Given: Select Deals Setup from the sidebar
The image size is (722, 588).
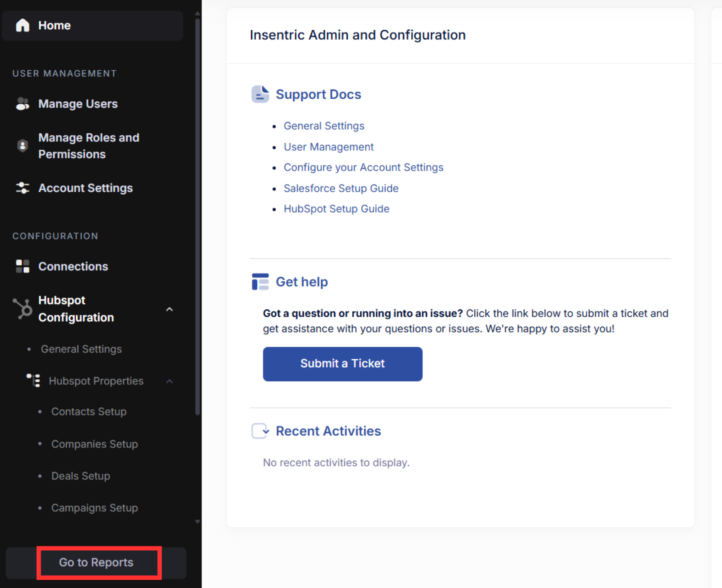Looking at the screenshot, I should [80, 476].
